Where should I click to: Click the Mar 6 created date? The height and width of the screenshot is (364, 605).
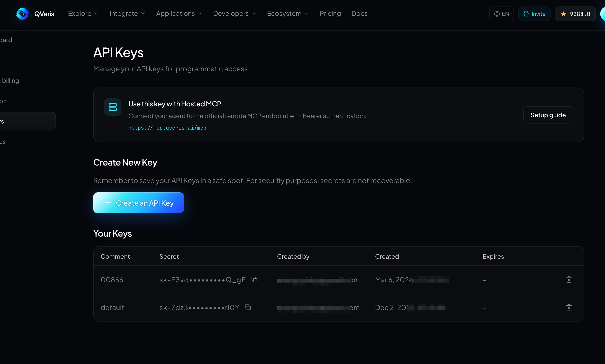pyautogui.click(x=412, y=280)
